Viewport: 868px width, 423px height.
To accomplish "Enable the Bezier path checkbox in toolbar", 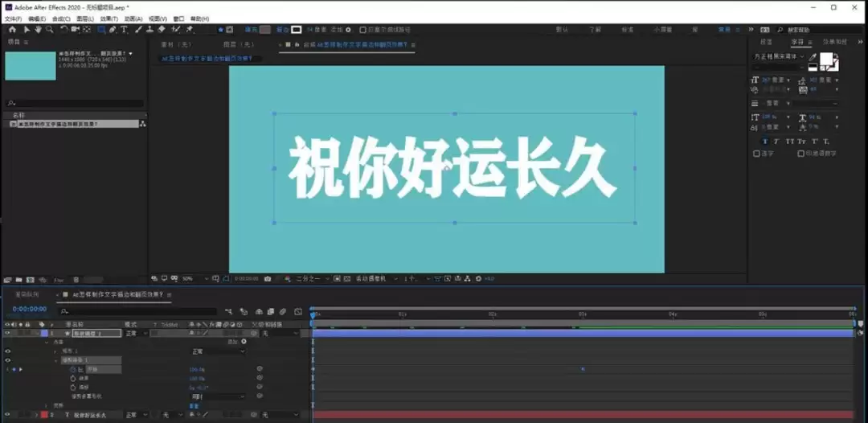I will click(362, 29).
